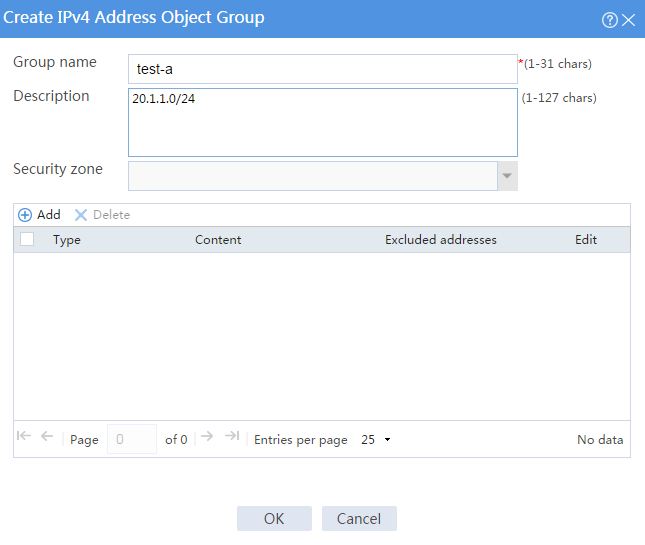
Task: Click the Cancel button
Action: pyautogui.click(x=359, y=518)
